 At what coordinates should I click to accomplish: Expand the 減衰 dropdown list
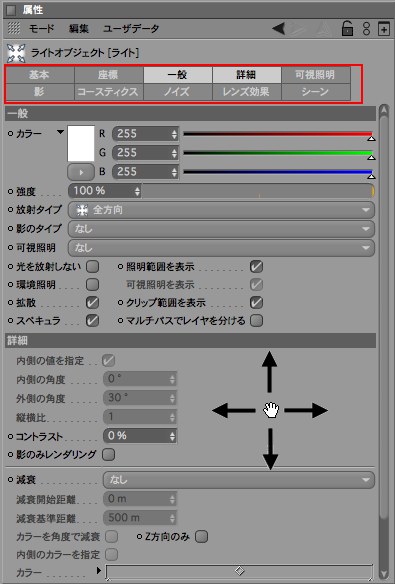click(x=239, y=480)
